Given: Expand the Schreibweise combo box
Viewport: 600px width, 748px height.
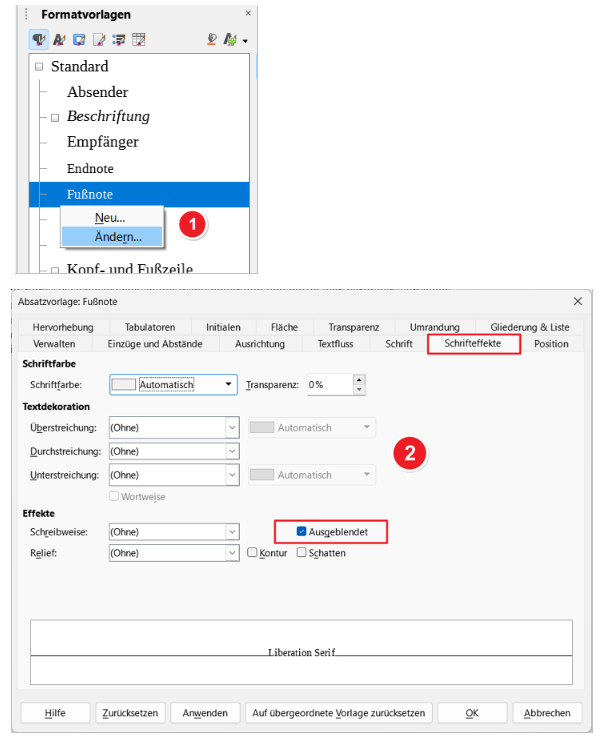Looking at the screenshot, I should point(232,532).
